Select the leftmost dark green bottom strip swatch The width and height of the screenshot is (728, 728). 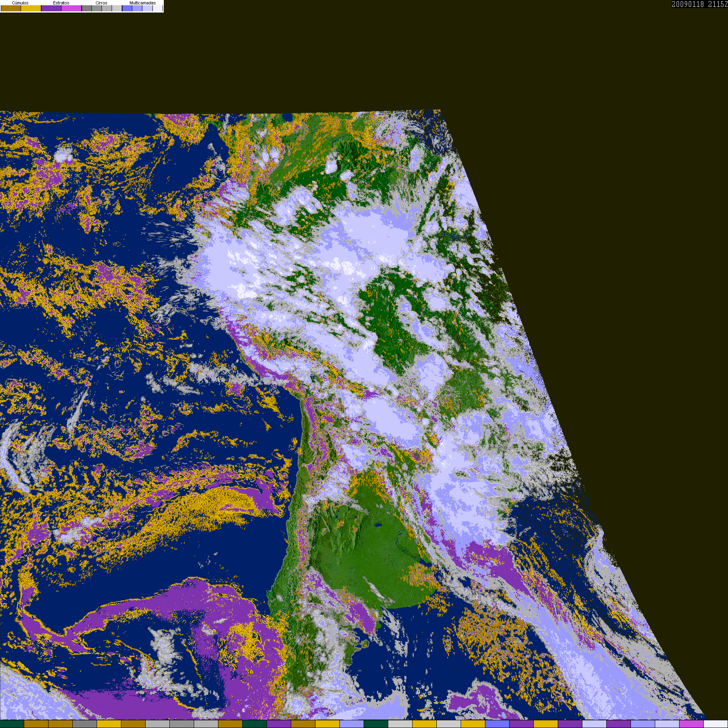click(12, 724)
